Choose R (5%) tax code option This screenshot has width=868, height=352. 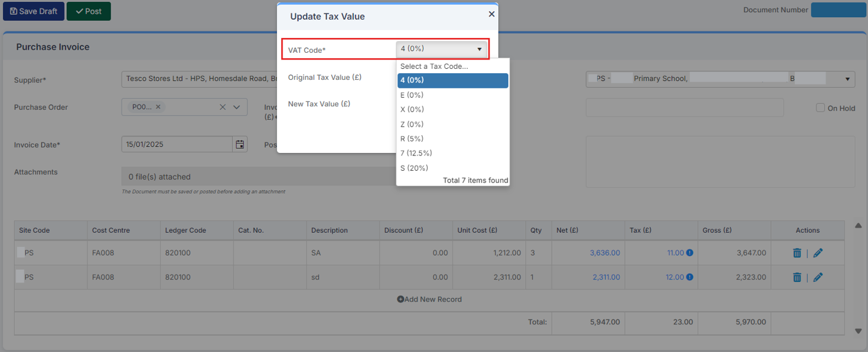pyautogui.click(x=412, y=139)
